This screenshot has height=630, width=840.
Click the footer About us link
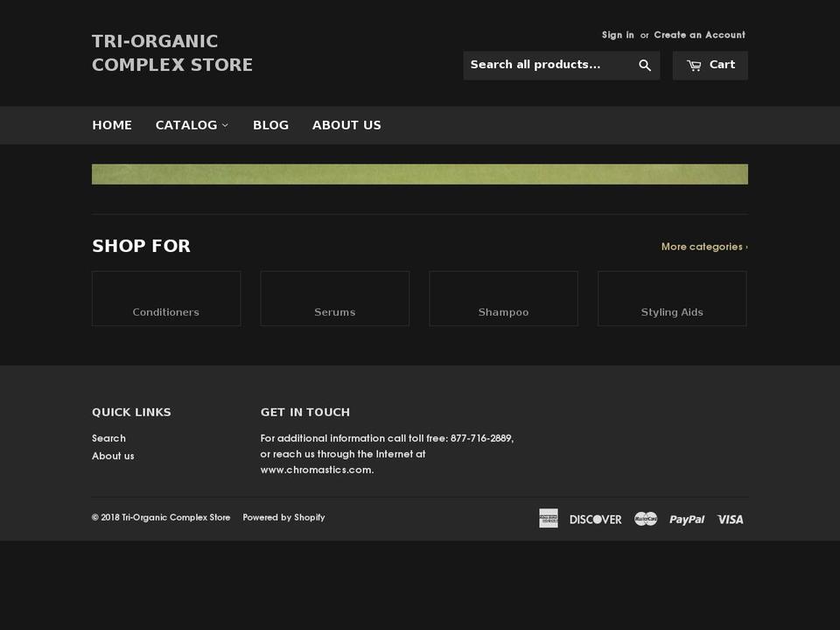click(x=113, y=456)
